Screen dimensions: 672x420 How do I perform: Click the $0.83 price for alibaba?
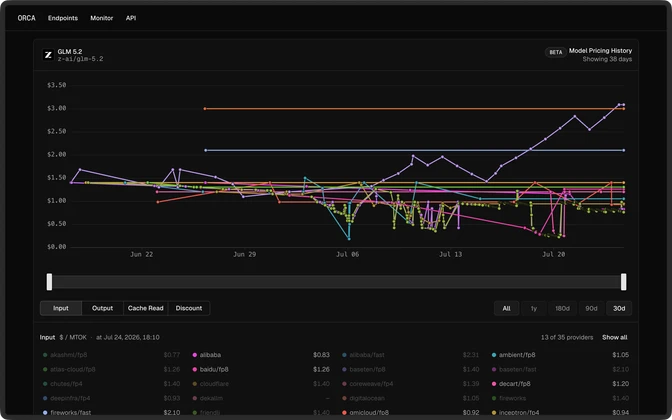pos(321,355)
